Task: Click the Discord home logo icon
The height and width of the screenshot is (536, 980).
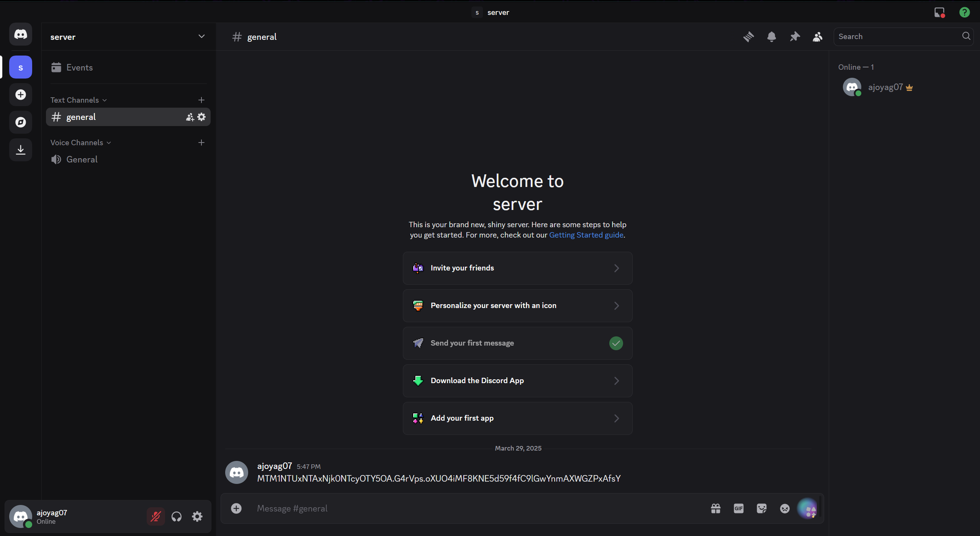Action: click(x=20, y=34)
